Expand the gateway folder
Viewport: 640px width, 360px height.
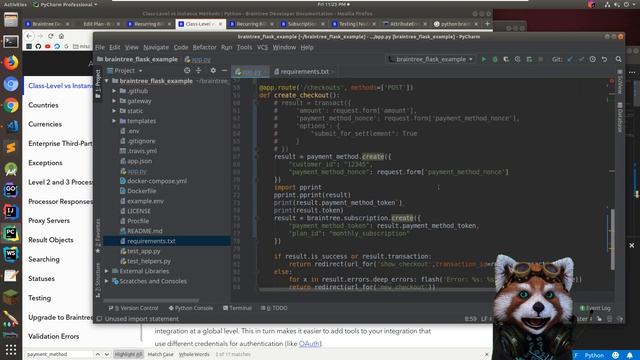[114, 101]
